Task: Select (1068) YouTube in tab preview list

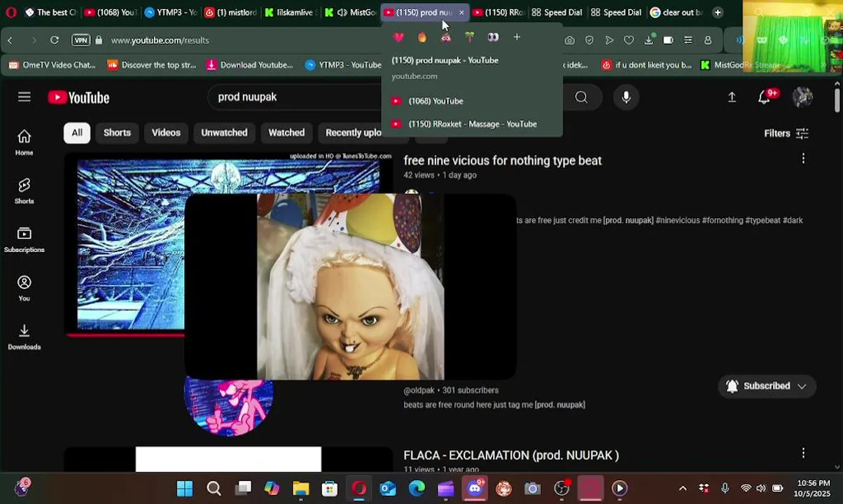Action: click(x=471, y=101)
